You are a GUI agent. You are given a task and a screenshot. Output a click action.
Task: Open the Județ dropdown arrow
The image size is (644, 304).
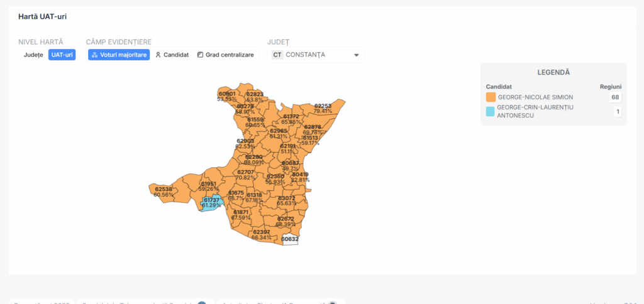click(356, 55)
